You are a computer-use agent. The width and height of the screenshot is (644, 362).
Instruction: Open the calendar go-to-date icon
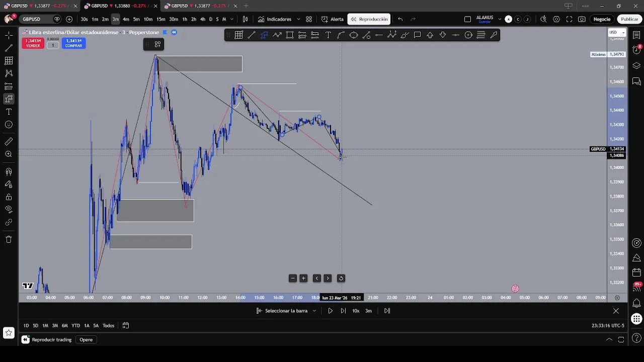(126, 325)
